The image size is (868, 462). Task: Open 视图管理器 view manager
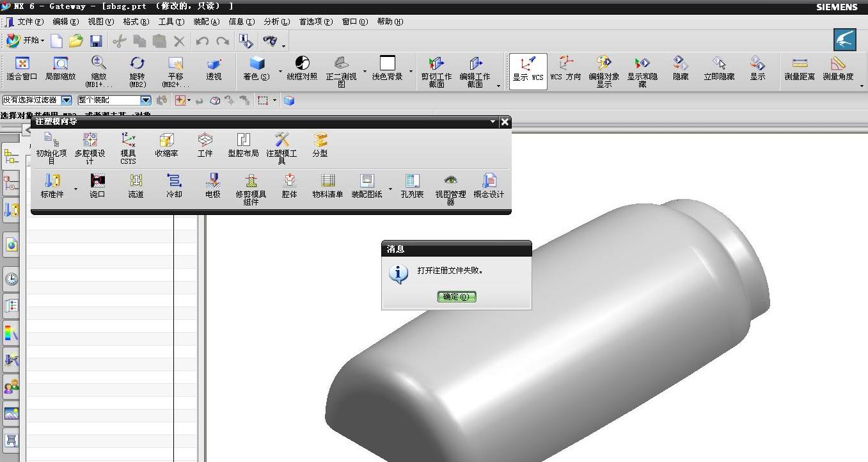(x=450, y=189)
